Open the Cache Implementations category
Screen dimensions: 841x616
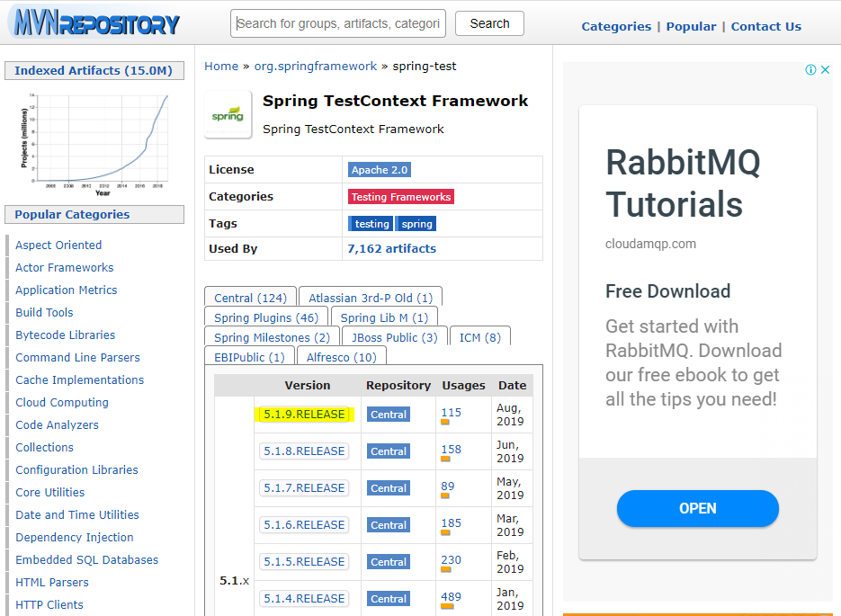point(79,380)
